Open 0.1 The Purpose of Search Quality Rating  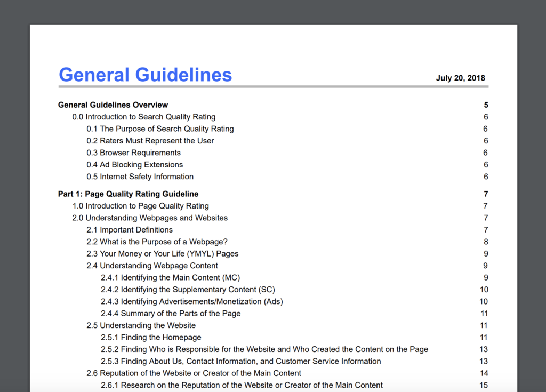coord(160,129)
